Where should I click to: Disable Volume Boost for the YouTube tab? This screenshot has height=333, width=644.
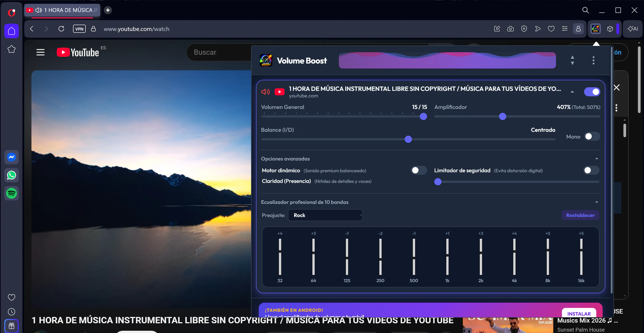coord(592,92)
